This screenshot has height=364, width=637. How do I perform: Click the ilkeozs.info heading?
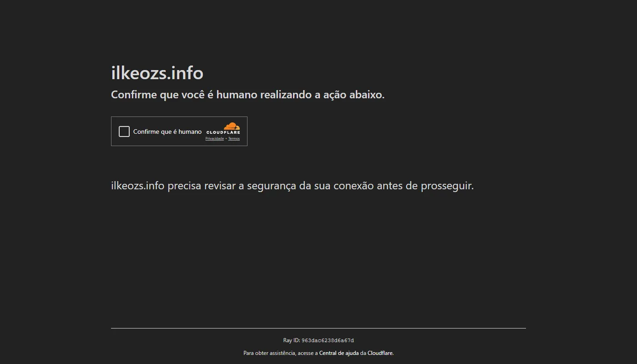157,73
